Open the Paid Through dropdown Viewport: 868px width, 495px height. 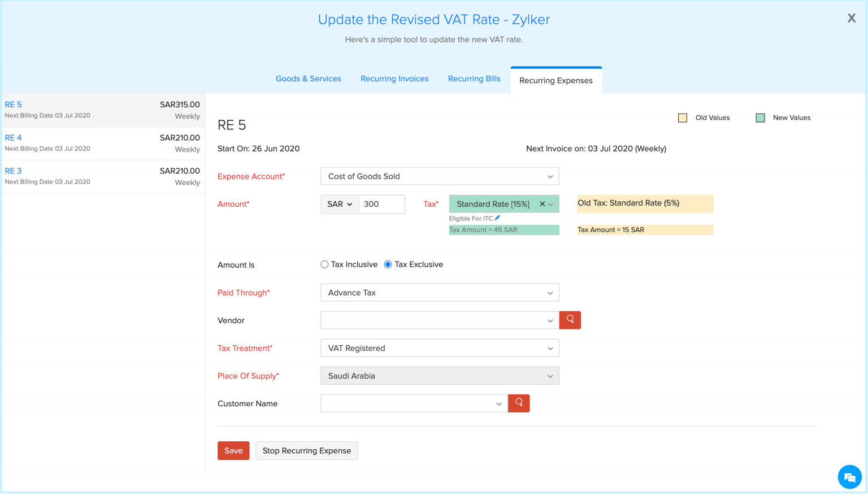tap(439, 293)
